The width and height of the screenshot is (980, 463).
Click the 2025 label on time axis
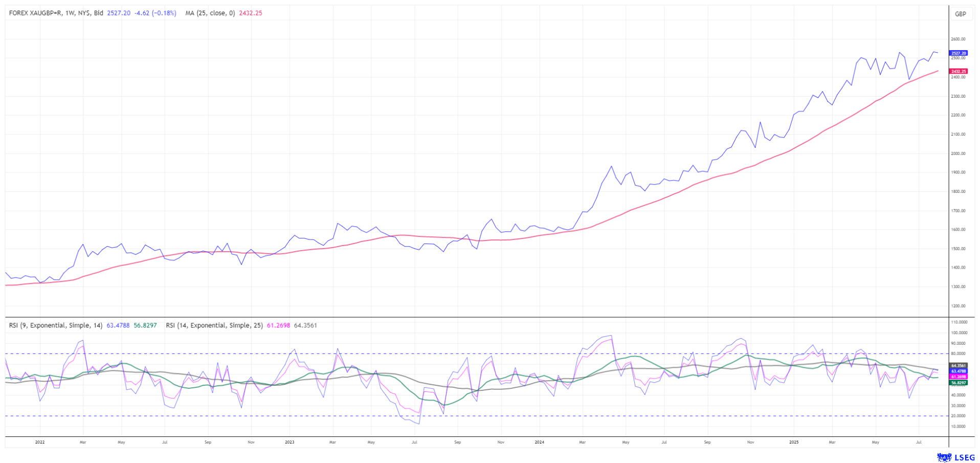(793, 442)
